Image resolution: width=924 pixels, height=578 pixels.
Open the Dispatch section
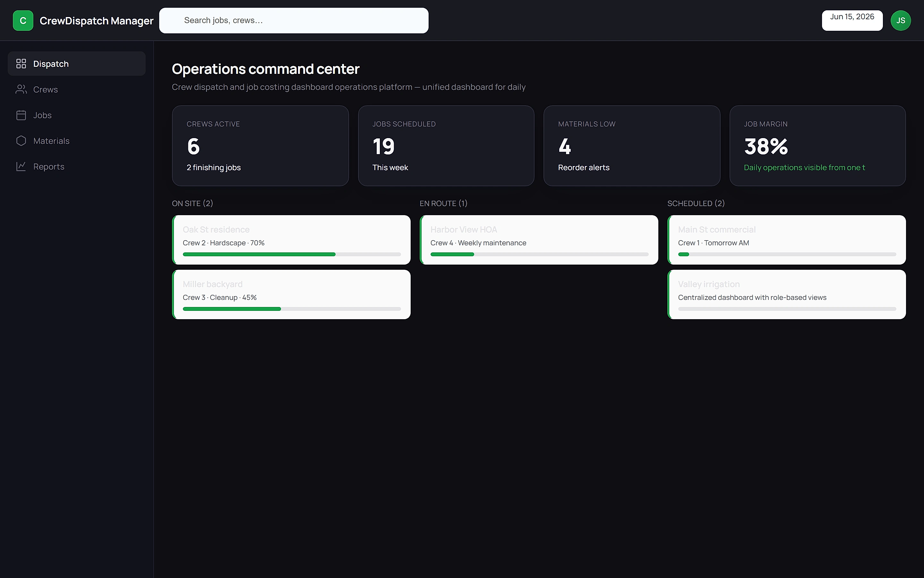pos(76,64)
